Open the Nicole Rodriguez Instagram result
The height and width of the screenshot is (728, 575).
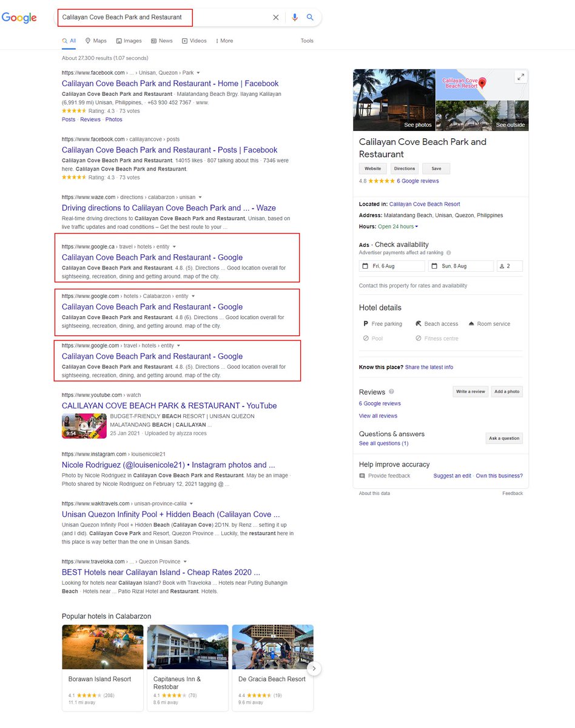pyautogui.click(x=169, y=465)
